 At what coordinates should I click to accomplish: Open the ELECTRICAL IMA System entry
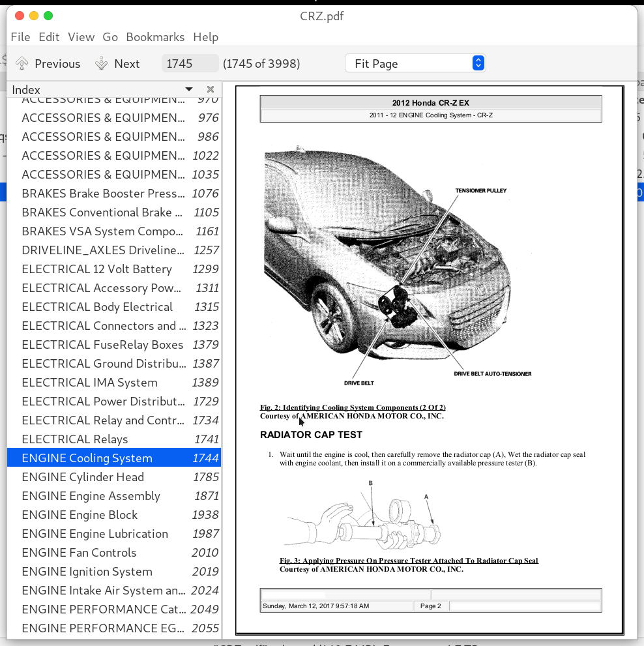(89, 382)
